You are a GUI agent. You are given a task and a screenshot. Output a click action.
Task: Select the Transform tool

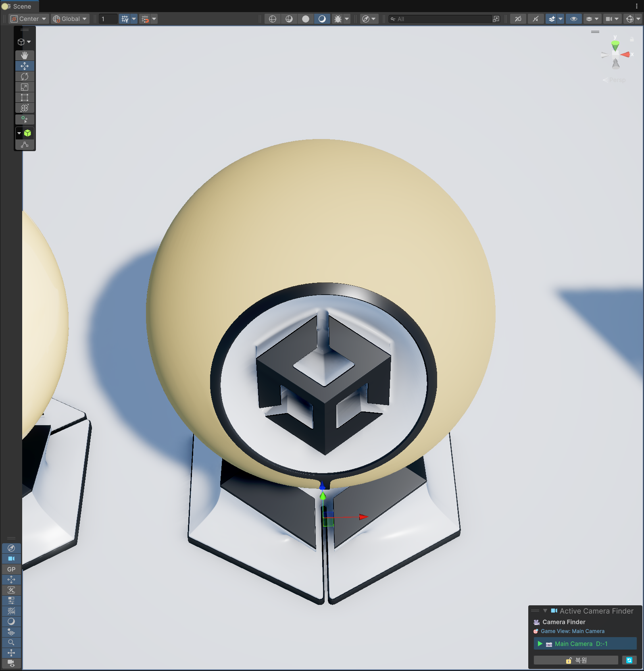pyautogui.click(x=25, y=108)
